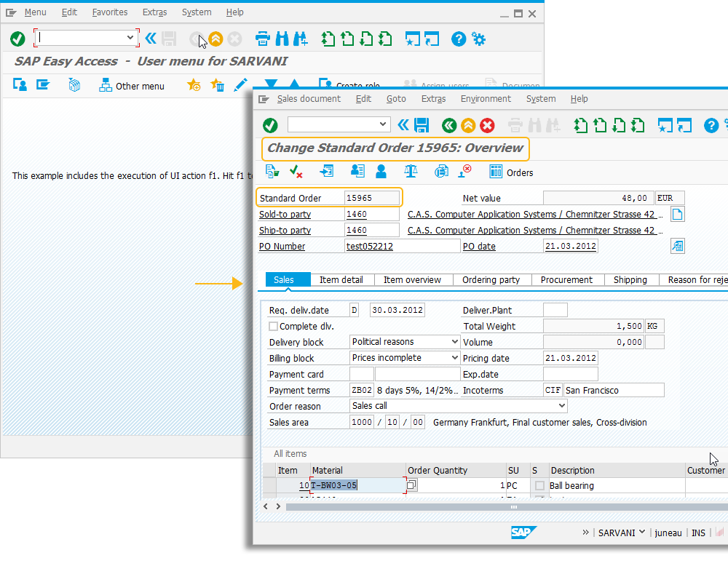Open the Environment menu
This screenshot has height=582, width=728.
[486, 98]
